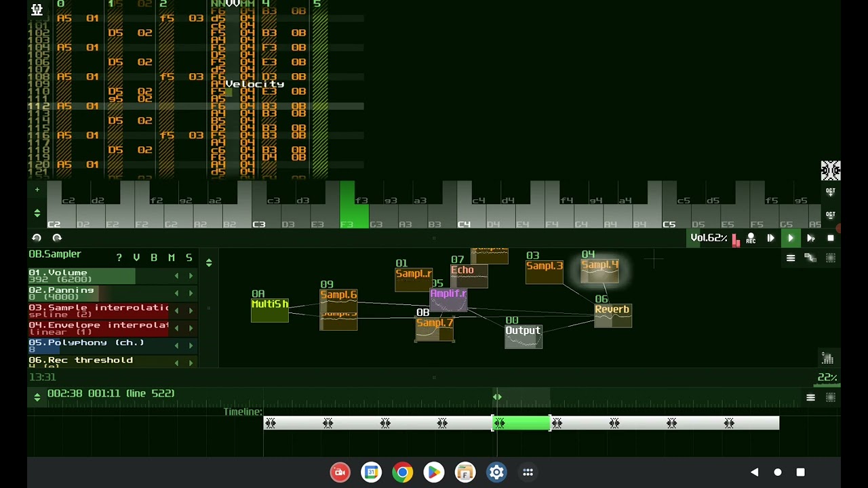Toggle the V button for 0B.Sampler

136,258
